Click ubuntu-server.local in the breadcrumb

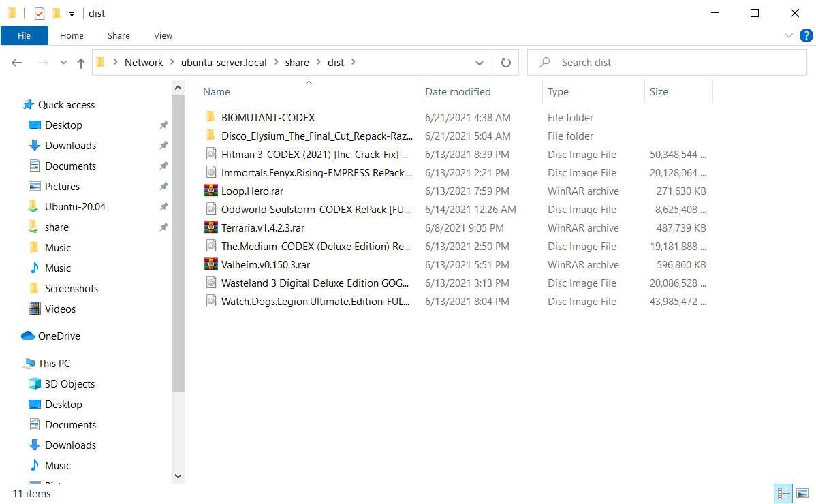coord(224,63)
